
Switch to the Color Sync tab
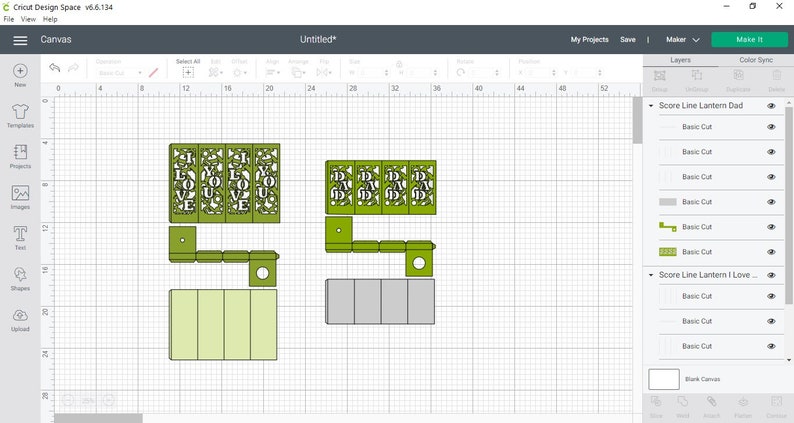(x=756, y=60)
